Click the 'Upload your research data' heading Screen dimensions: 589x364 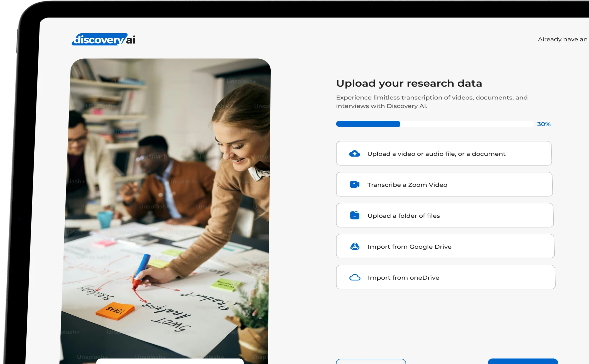[x=409, y=84]
